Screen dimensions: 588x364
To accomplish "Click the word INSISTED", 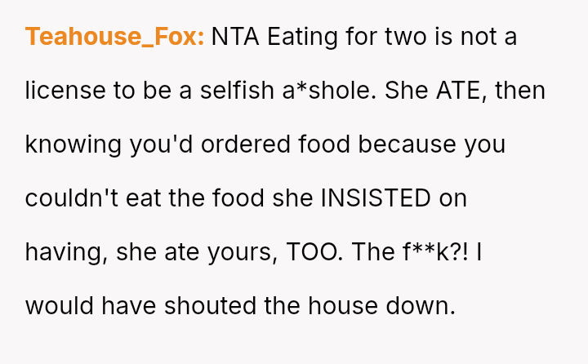I will click(x=376, y=198).
